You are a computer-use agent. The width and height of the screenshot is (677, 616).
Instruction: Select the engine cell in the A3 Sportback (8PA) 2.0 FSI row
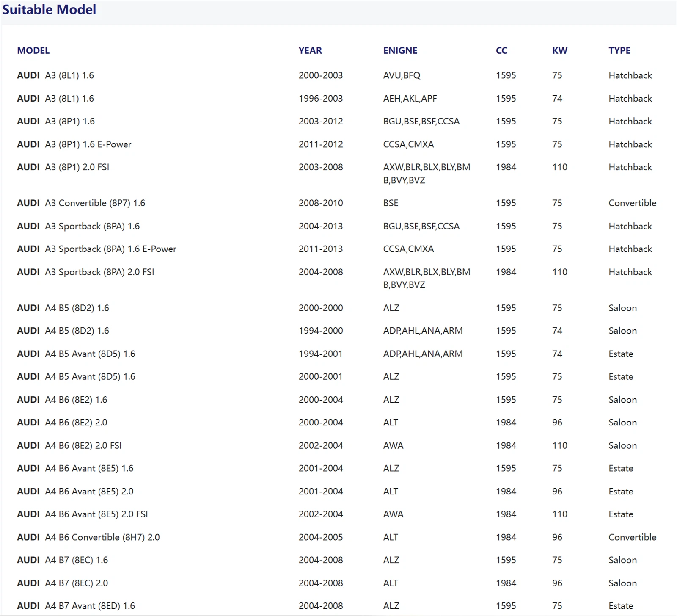pyautogui.click(x=427, y=278)
